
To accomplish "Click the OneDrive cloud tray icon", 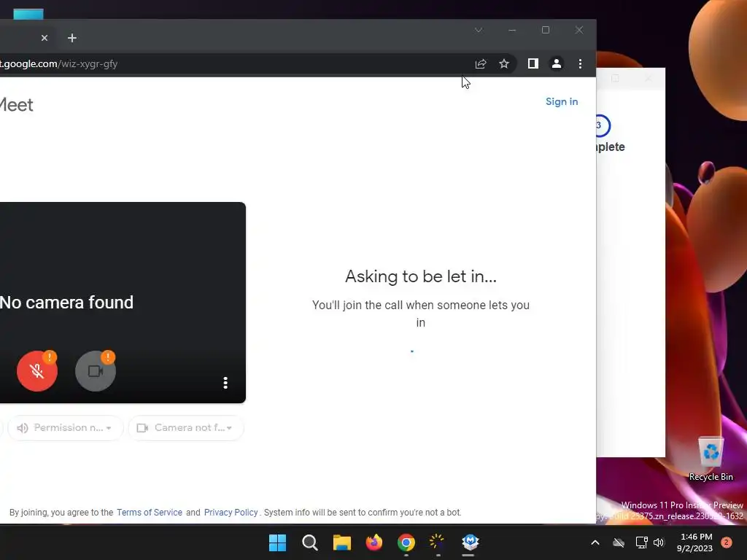I will click(619, 542).
